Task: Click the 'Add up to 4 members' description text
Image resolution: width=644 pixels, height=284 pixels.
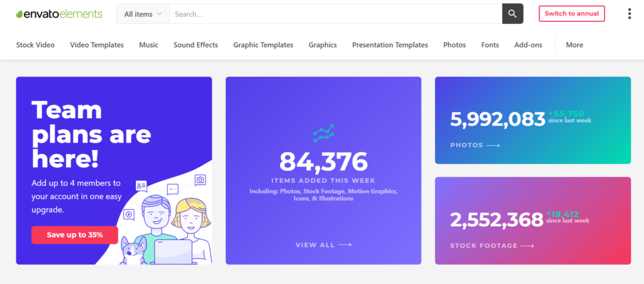Action: pos(77,197)
